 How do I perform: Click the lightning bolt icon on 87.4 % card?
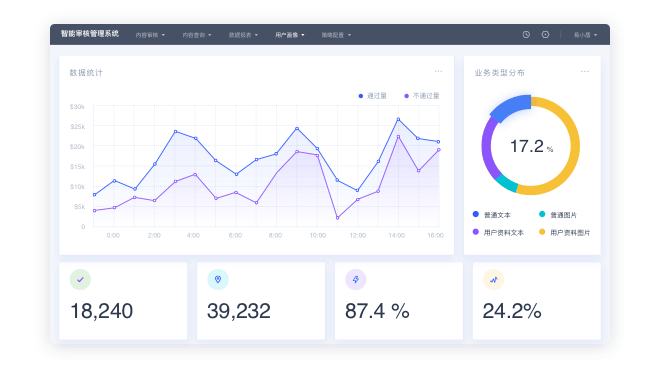[356, 280]
